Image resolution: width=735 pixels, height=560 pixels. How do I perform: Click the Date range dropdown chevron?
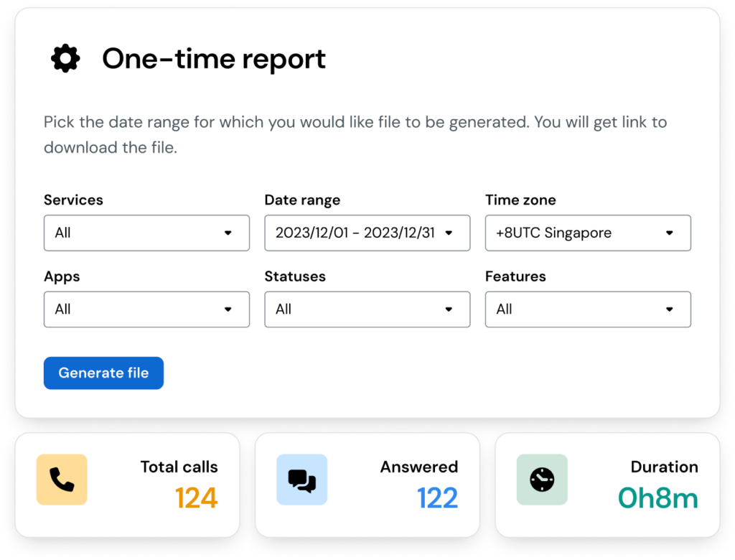[x=450, y=233]
